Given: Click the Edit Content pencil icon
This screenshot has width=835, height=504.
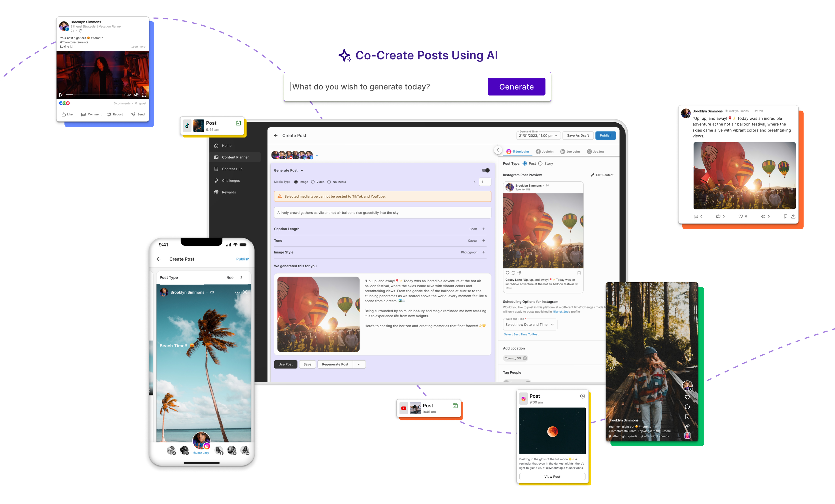Looking at the screenshot, I should click(593, 175).
